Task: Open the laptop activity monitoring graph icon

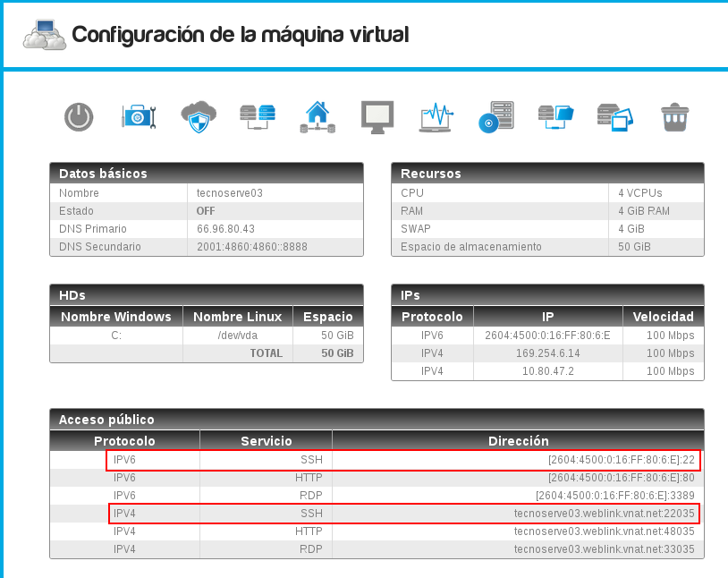Action: tap(436, 117)
